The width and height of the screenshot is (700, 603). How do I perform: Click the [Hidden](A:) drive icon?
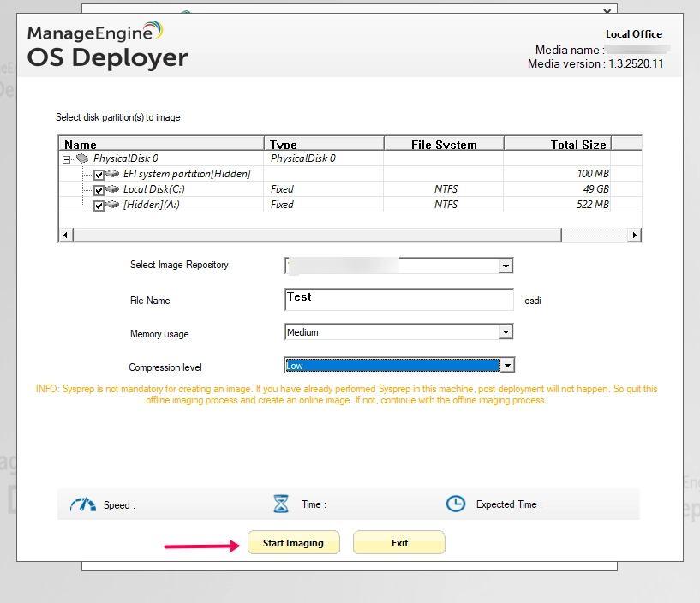[112, 204]
